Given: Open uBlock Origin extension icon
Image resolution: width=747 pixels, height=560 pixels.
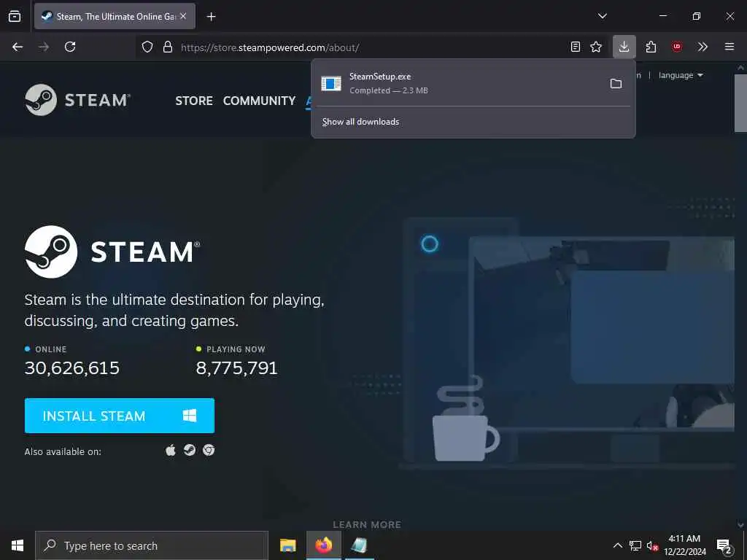Looking at the screenshot, I should pyautogui.click(x=676, y=47).
